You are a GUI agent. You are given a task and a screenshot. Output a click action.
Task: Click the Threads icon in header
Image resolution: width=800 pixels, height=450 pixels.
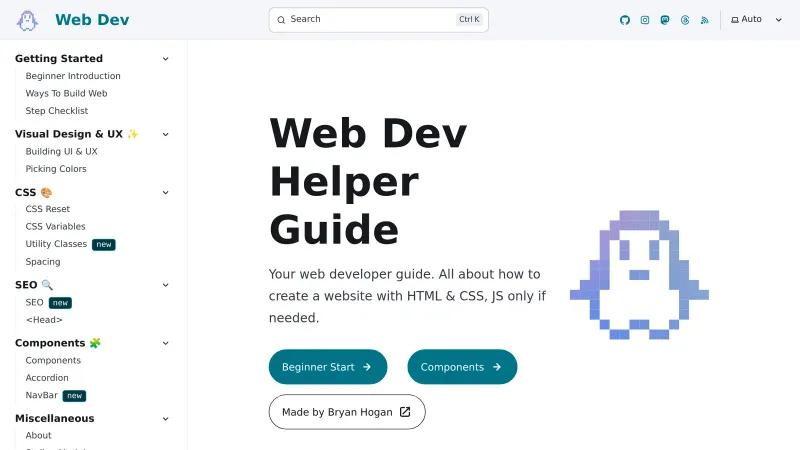pos(685,20)
